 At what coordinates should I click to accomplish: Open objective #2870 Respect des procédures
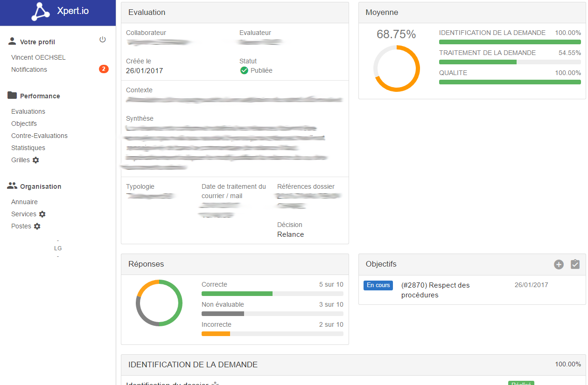coord(435,290)
